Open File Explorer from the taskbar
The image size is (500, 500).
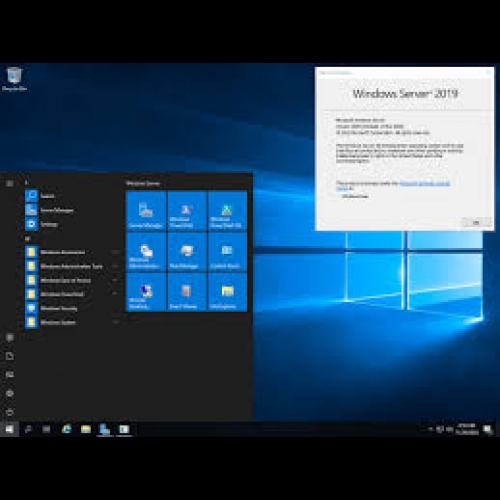tap(86, 429)
